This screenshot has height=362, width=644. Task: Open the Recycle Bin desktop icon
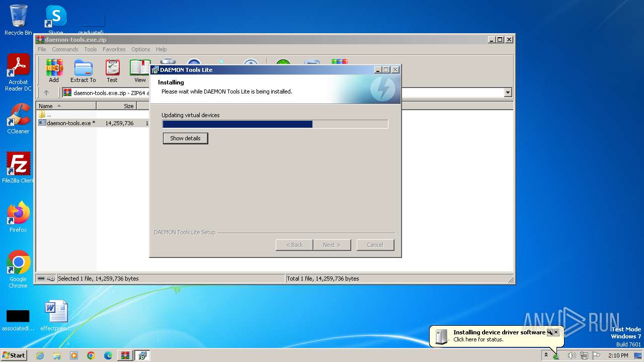(18, 20)
